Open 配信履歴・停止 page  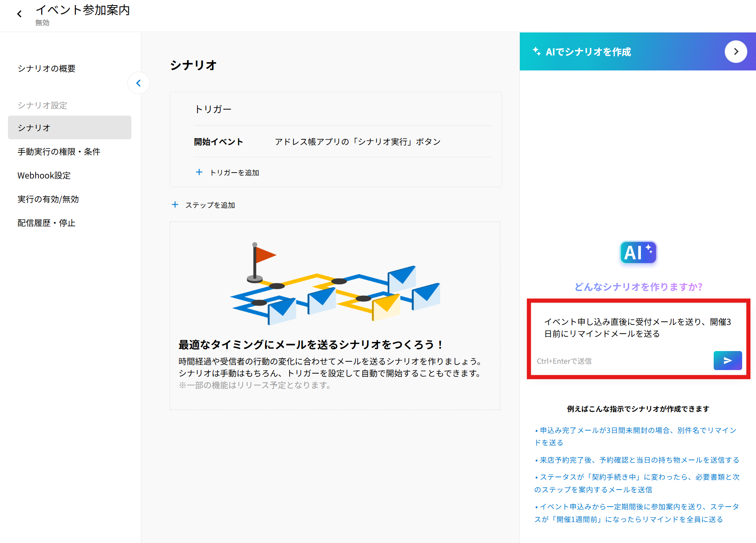tap(46, 223)
